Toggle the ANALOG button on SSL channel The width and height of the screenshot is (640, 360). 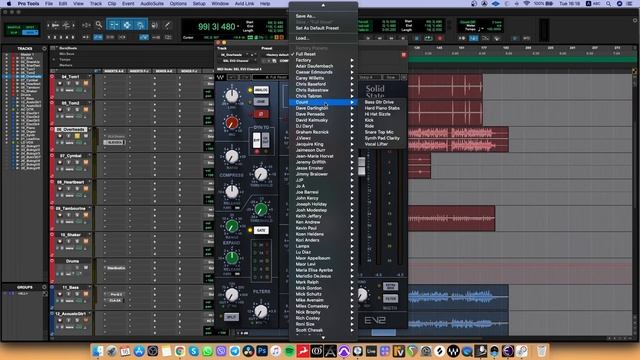tap(261, 90)
